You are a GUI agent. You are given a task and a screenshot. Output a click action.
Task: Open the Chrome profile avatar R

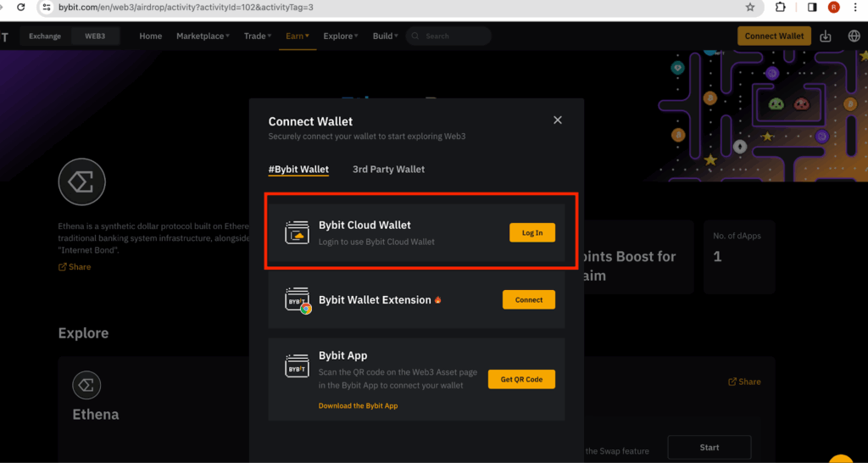834,7
